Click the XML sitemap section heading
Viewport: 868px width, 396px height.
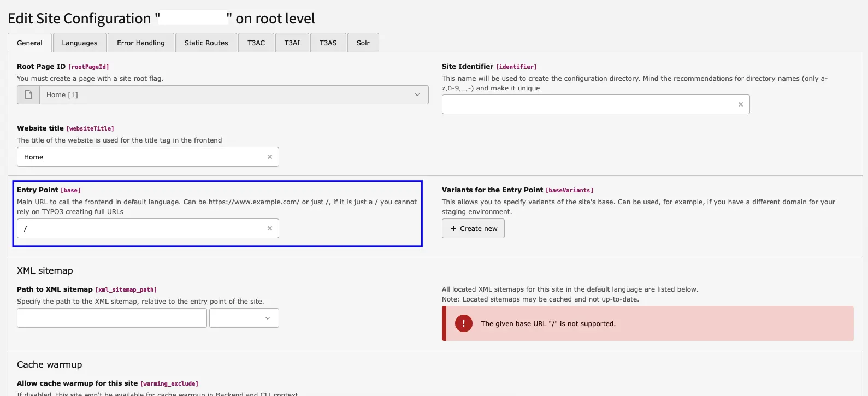click(x=45, y=270)
